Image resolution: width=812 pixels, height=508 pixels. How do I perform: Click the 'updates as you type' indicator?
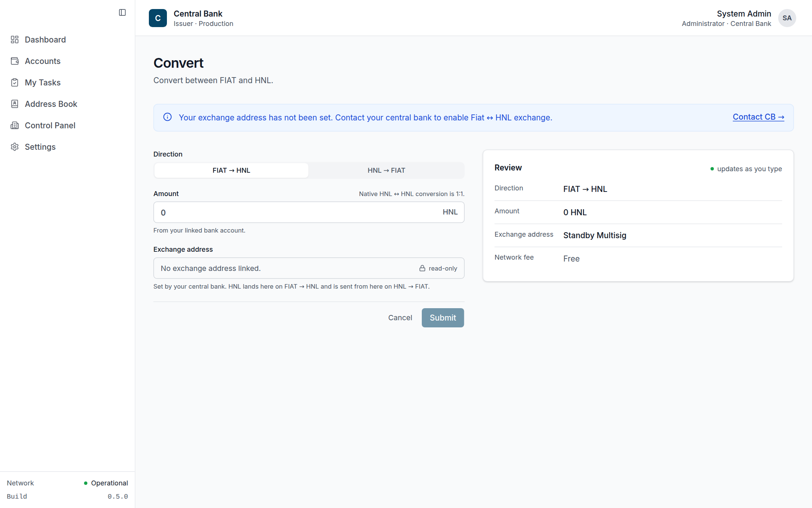pos(746,169)
